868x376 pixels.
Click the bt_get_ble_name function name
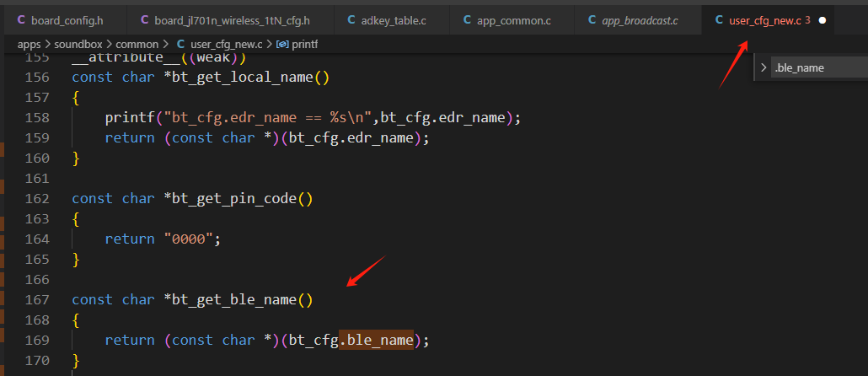click(234, 299)
